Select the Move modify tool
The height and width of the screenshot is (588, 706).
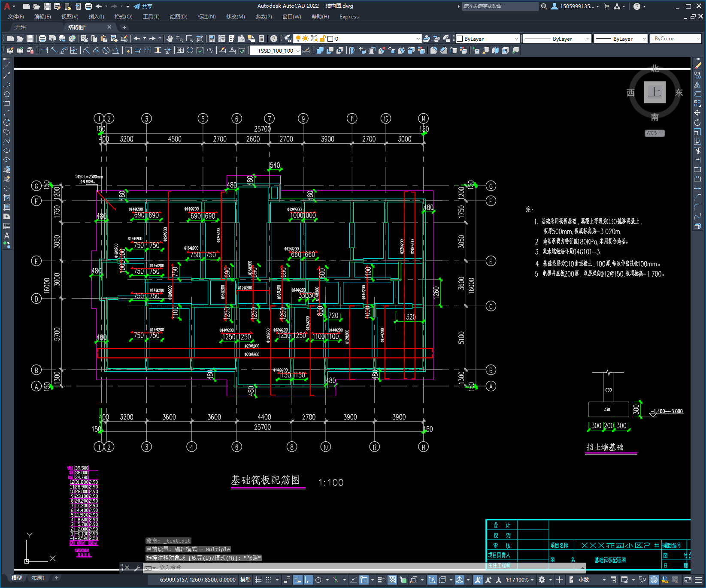tap(697, 113)
